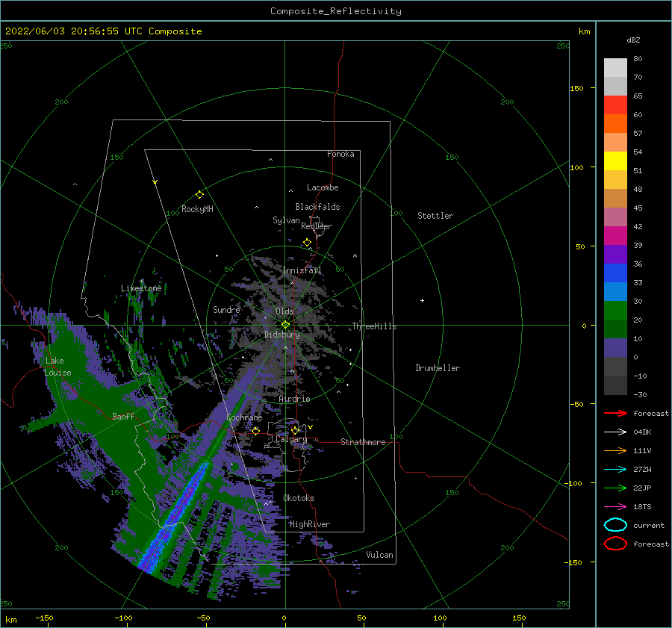Select the 51 dBZ yellow color swatch
This screenshot has height=628, width=672.
click(615, 161)
